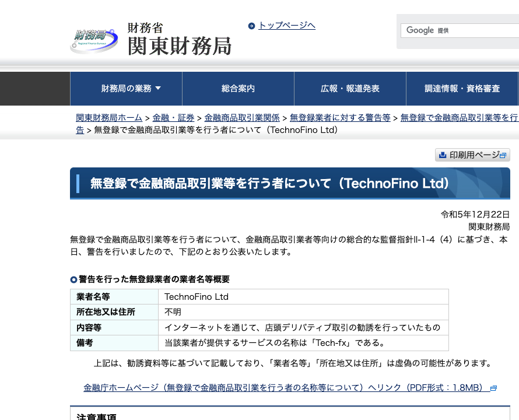Select the Tech-fx service name remark cell
Screen dimensions: 519x420
pos(303,343)
